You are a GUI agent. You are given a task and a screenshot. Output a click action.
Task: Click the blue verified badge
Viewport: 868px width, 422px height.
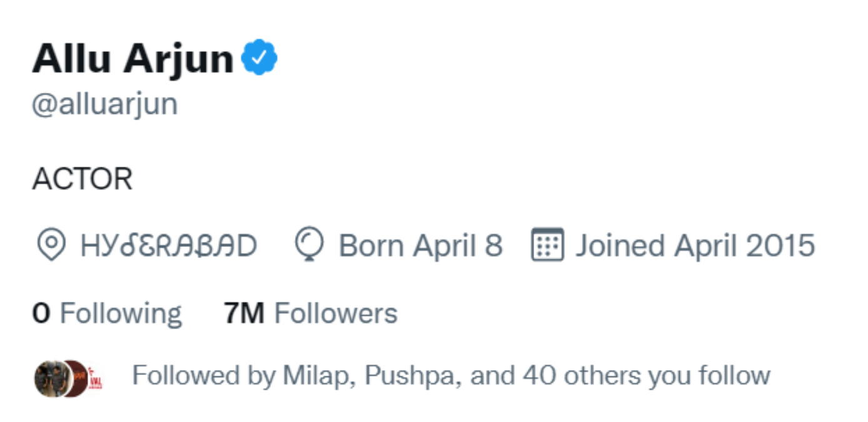tap(260, 58)
